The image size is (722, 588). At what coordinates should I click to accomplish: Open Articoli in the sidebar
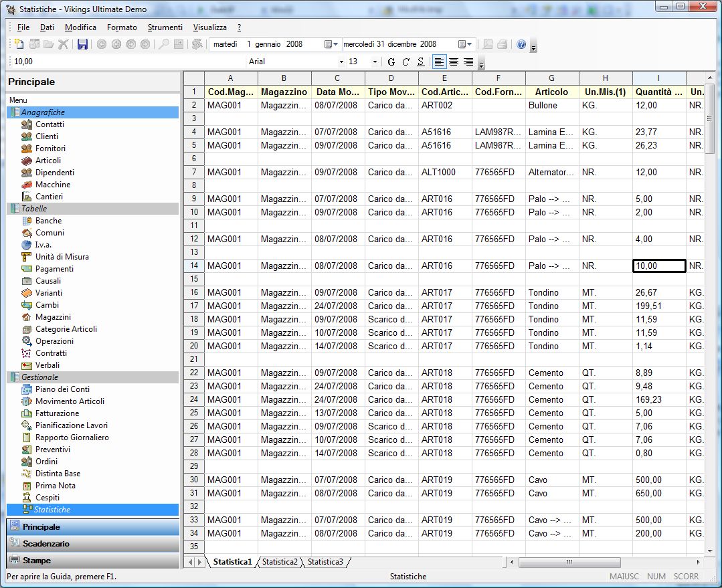[48, 161]
